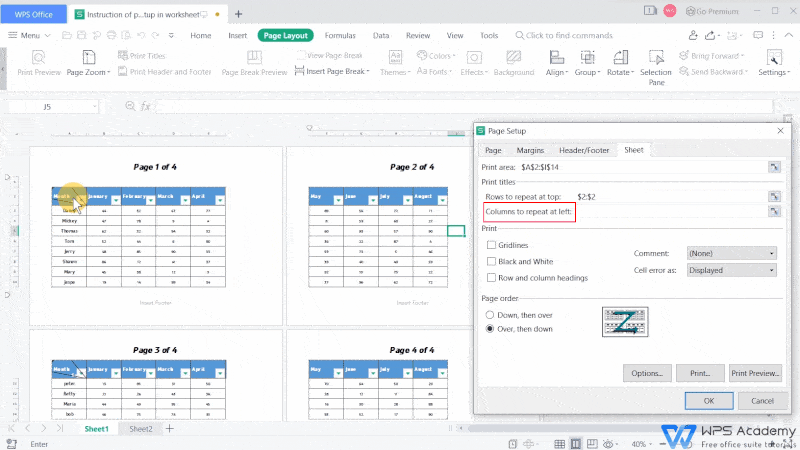The height and width of the screenshot is (450, 800).
Task: Cancel the Page Setup dialog
Action: [x=762, y=401]
